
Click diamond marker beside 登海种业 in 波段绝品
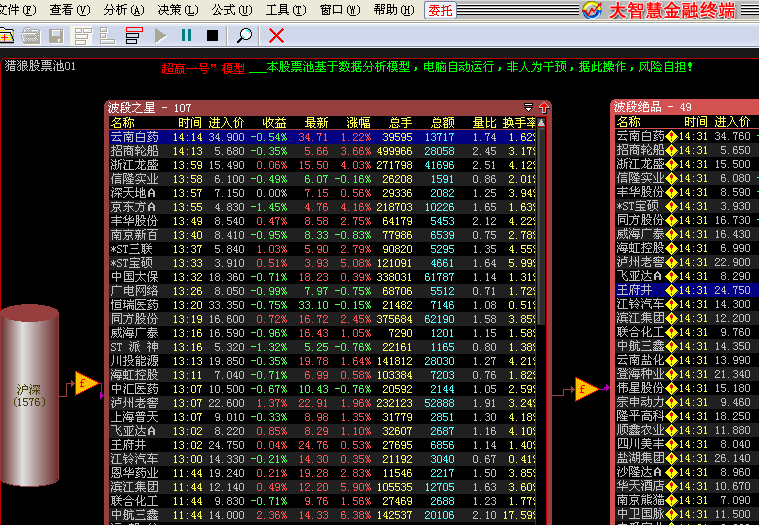pos(671,375)
